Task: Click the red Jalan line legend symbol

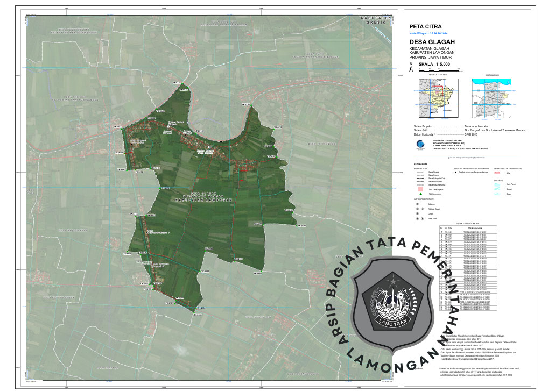Action: pos(497,172)
